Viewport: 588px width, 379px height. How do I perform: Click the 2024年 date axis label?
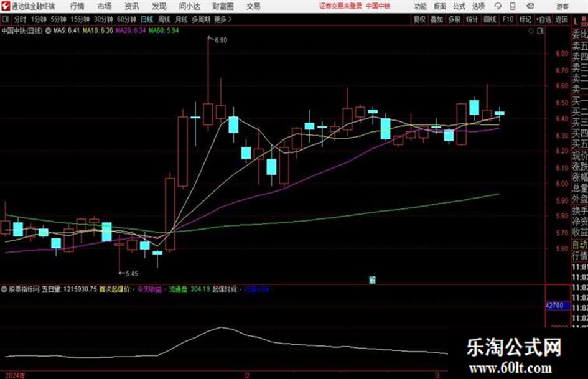pos(15,375)
